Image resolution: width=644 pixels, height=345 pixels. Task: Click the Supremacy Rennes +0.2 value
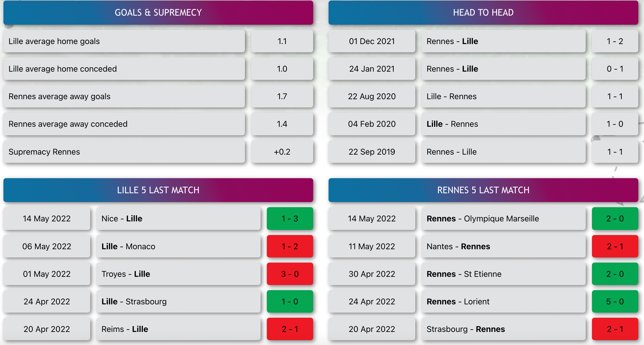tap(282, 152)
